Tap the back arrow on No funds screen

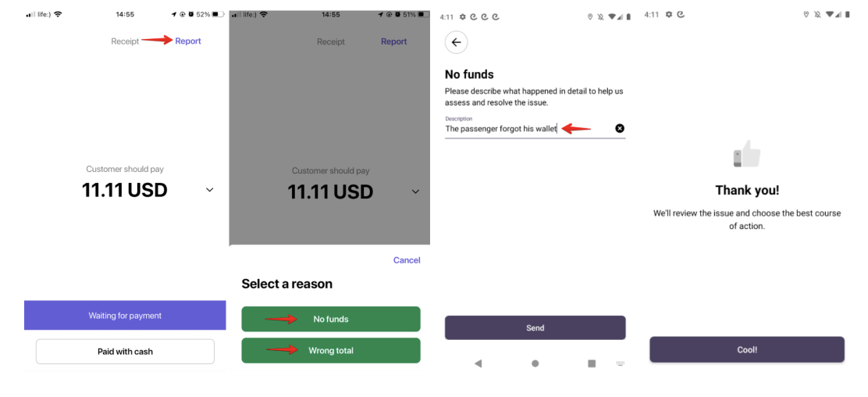click(x=456, y=42)
